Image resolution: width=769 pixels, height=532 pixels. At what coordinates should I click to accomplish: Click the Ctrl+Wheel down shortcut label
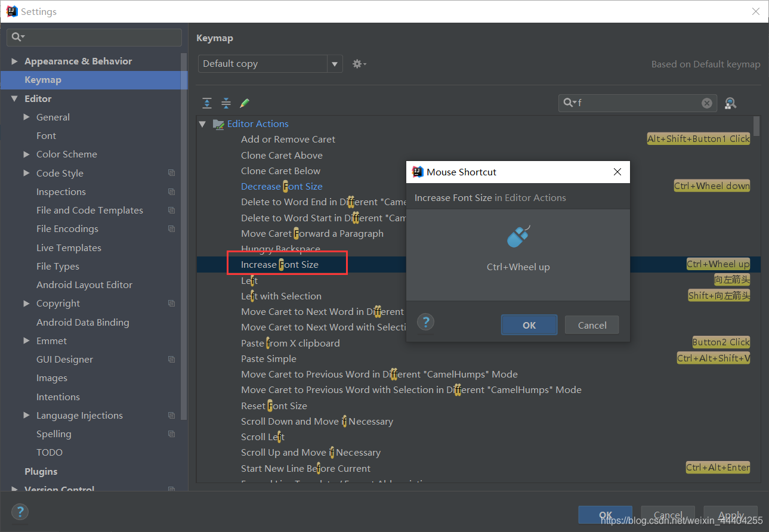point(712,186)
